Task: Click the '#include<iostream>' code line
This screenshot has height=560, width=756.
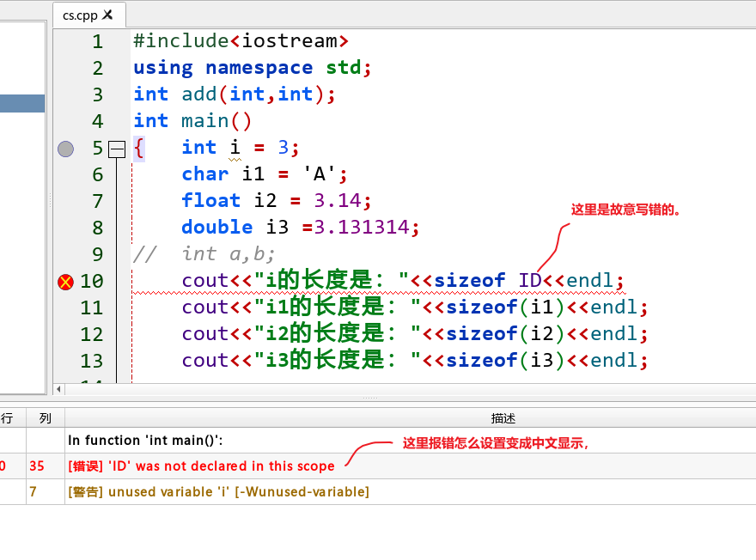Action: (x=241, y=41)
